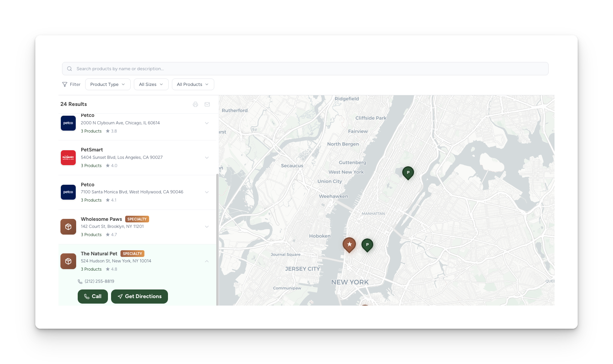Expand the Petco Santa Monica Blvd listing
This screenshot has height=364, width=613.
(x=207, y=192)
